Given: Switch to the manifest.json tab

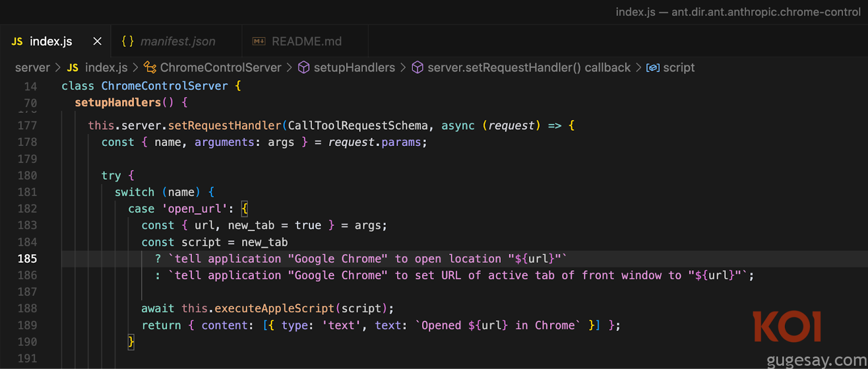Looking at the screenshot, I should pos(177,41).
